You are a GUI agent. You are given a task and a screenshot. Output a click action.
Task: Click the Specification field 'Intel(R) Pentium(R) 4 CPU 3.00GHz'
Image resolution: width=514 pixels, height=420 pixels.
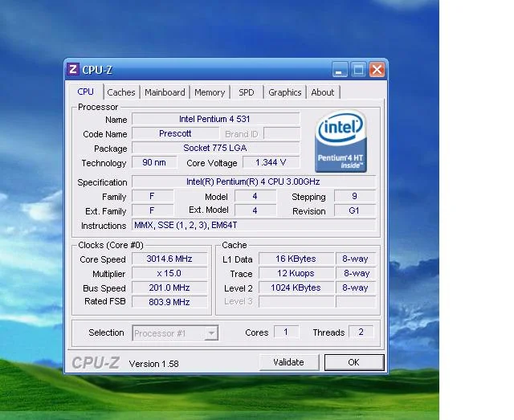pos(254,181)
